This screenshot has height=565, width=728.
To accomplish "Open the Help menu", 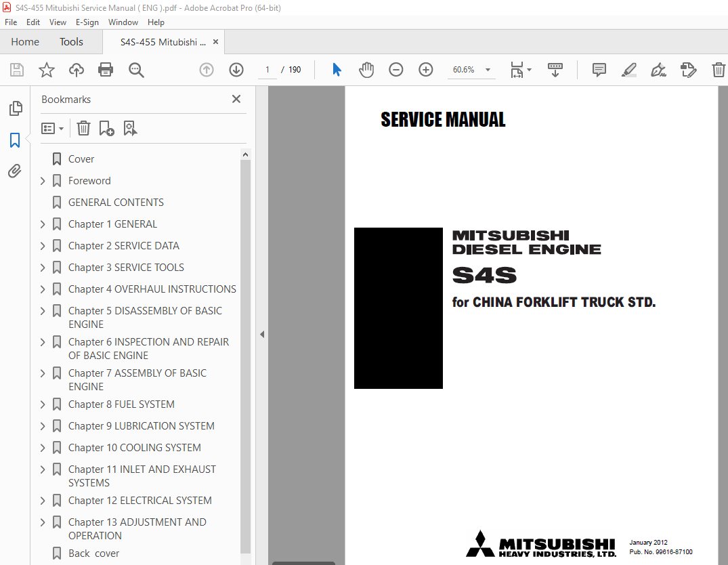I will [x=156, y=22].
